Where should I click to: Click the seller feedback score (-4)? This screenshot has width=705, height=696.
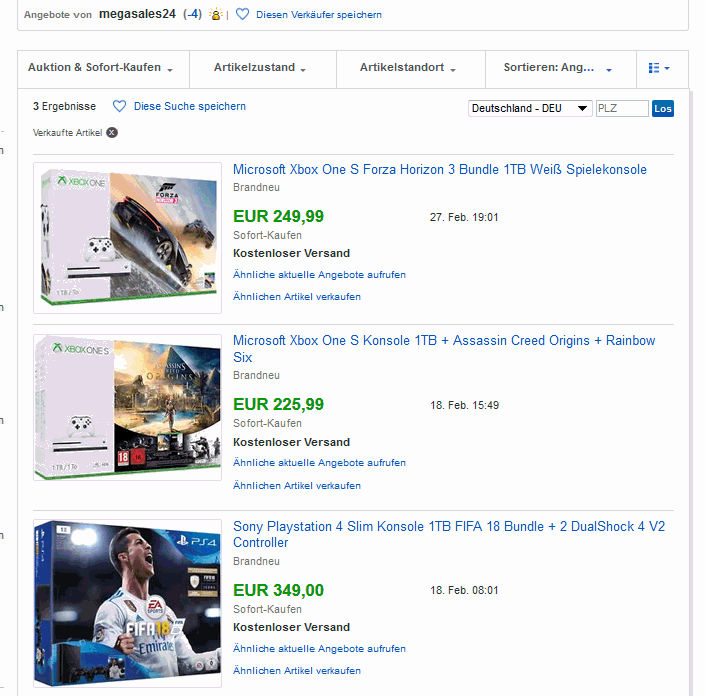click(192, 14)
